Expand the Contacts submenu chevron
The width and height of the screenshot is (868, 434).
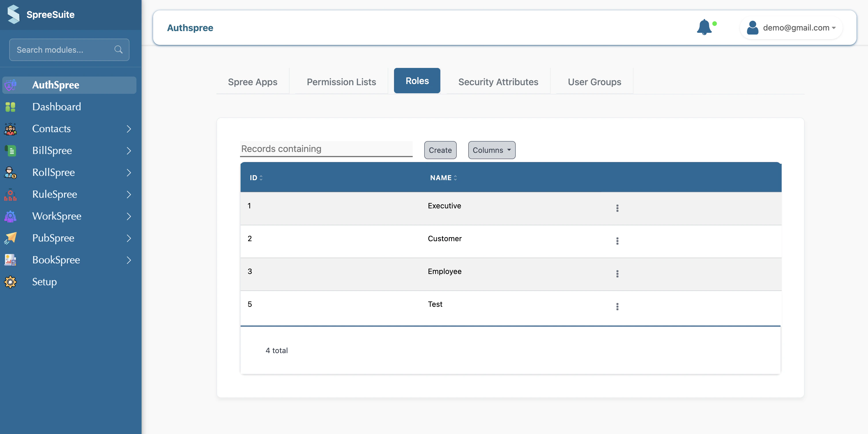[129, 129]
